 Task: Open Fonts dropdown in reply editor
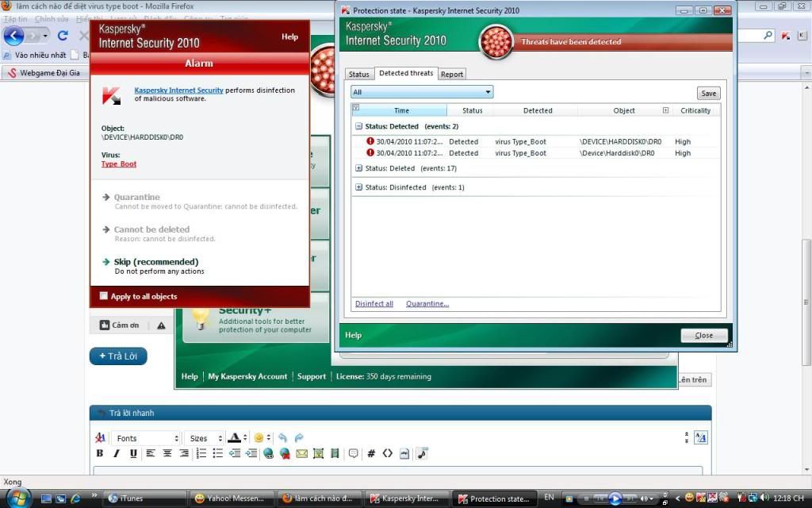pos(146,438)
